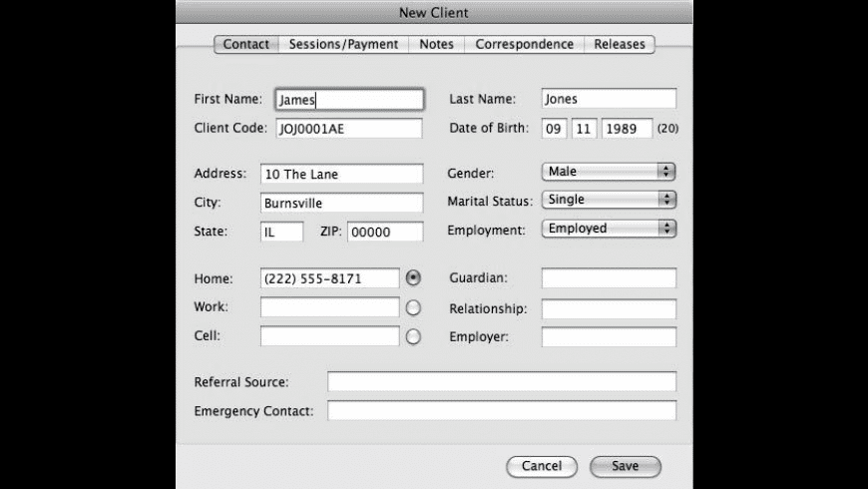The width and height of the screenshot is (868, 489).
Task: Click the New Client window title
Action: coord(433,12)
